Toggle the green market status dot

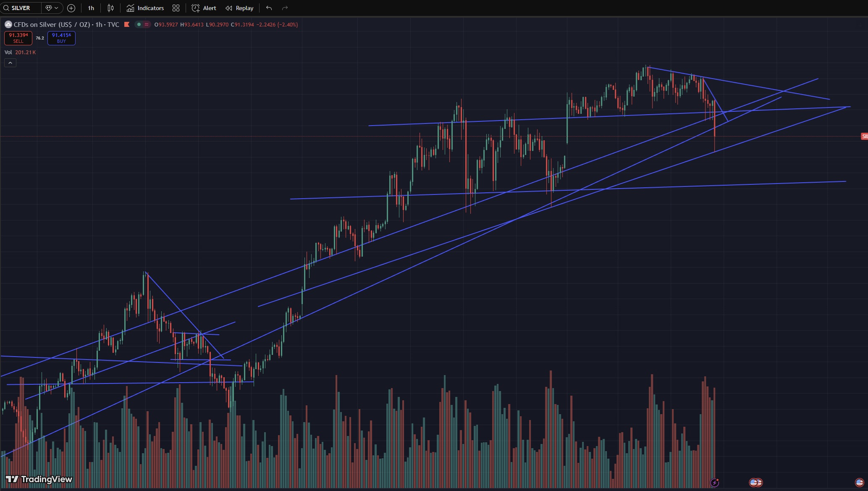[139, 24]
